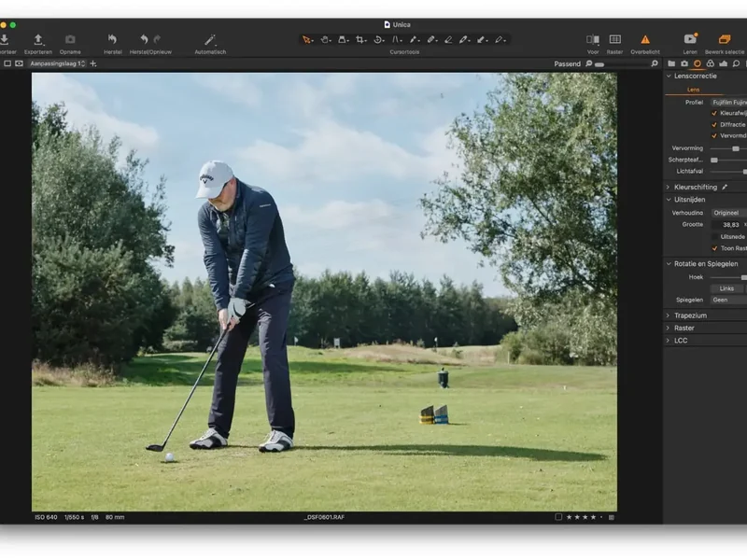Screen dimensions: 747x560
Task: Toggle the Raster grid icon
Action: [x=615, y=39]
